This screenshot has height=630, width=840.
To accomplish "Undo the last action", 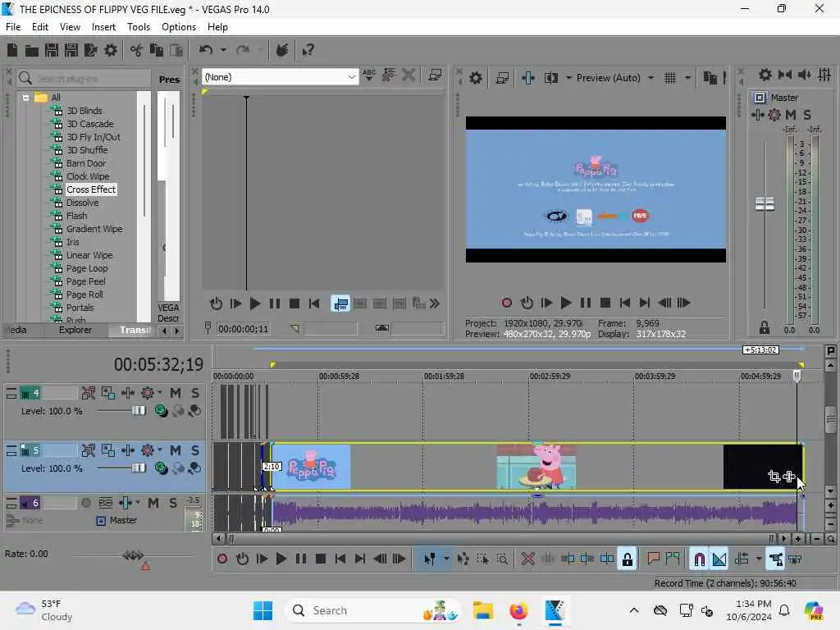I will click(x=206, y=50).
